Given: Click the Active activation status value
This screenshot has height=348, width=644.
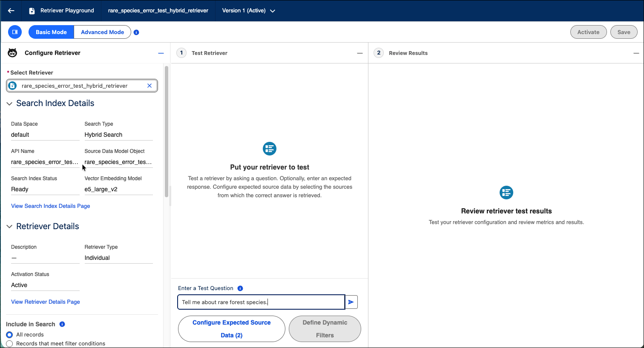Looking at the screenshot, I should [19, 285].
